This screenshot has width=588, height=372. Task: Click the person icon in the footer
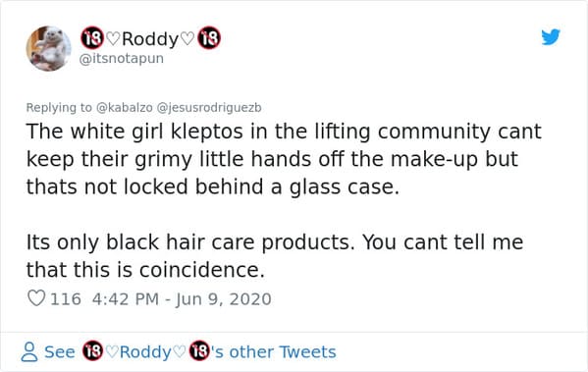click(28, 351)
